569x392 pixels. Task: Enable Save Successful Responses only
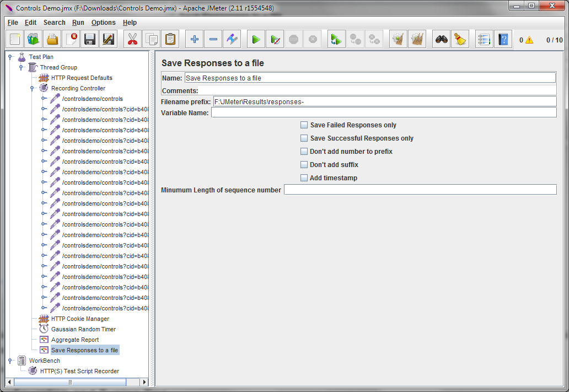[x=304, y=138]
